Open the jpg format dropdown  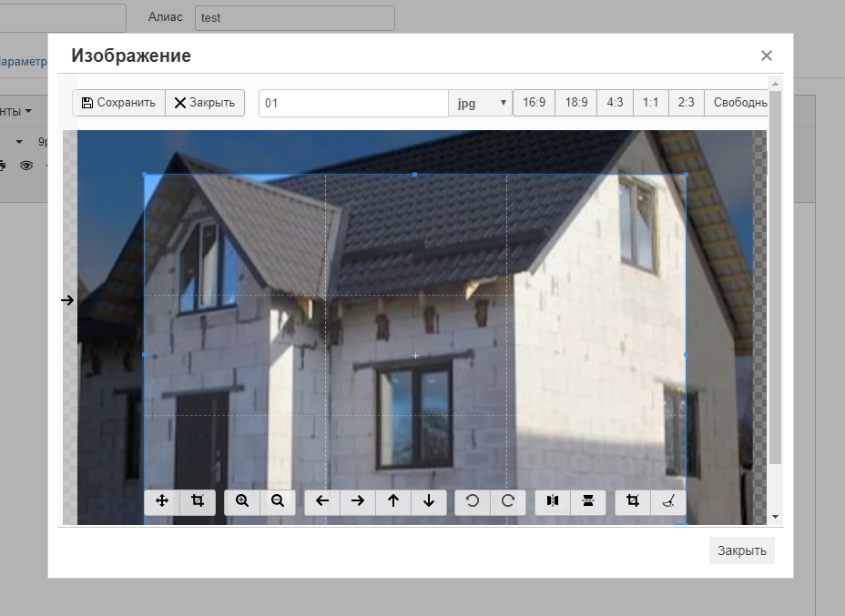coord(480,103)
